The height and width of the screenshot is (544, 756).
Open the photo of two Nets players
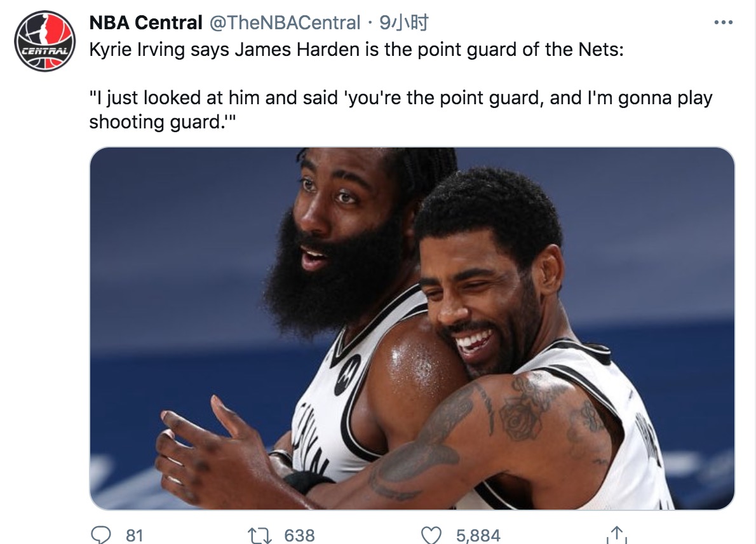click(x=412, y=328)
